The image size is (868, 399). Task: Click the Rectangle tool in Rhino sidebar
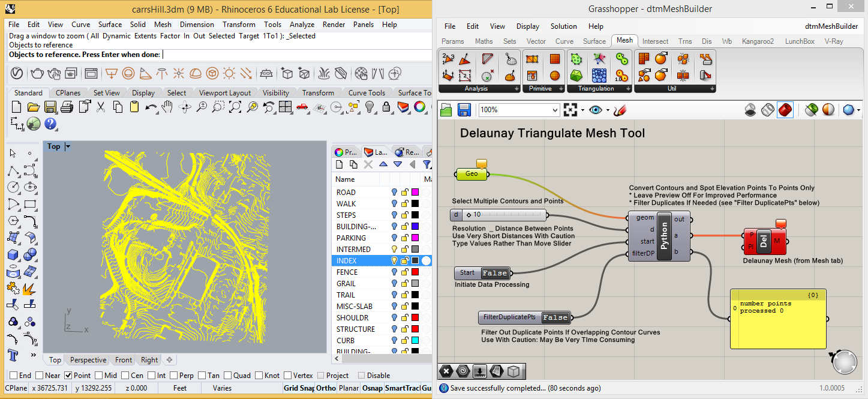click(x=30, y=205)
